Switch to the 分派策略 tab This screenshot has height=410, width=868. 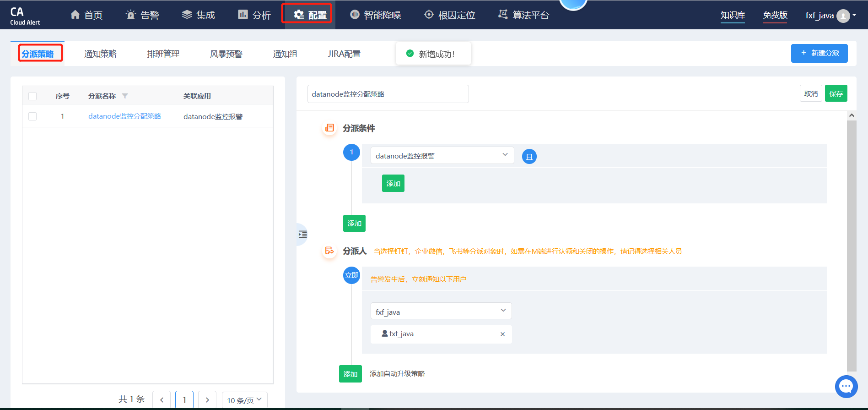pyautogui.click(x=38, y=54)
